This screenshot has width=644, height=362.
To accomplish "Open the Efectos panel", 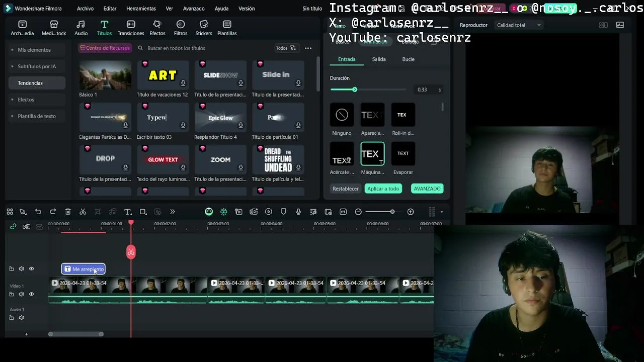I will (157, 28).
